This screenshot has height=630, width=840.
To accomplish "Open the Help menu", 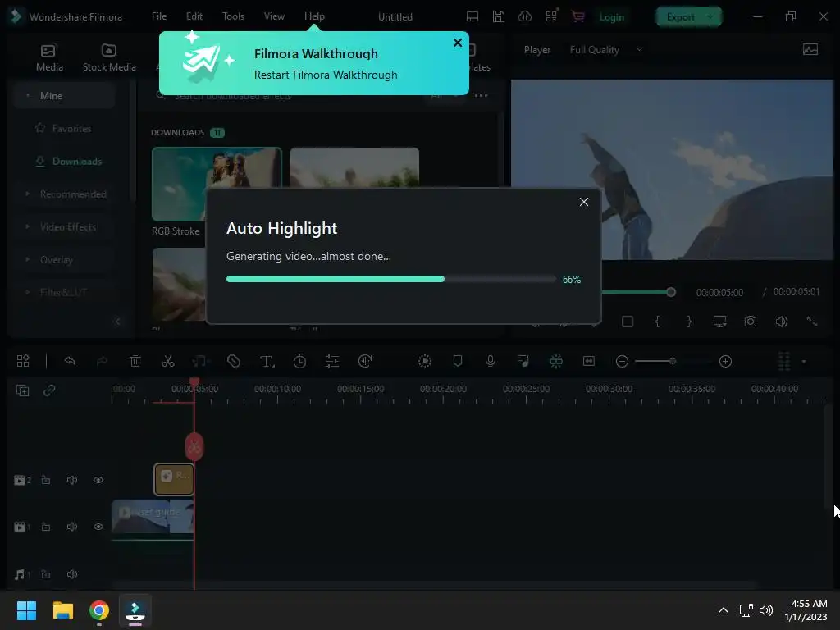I will click(314, 16).
